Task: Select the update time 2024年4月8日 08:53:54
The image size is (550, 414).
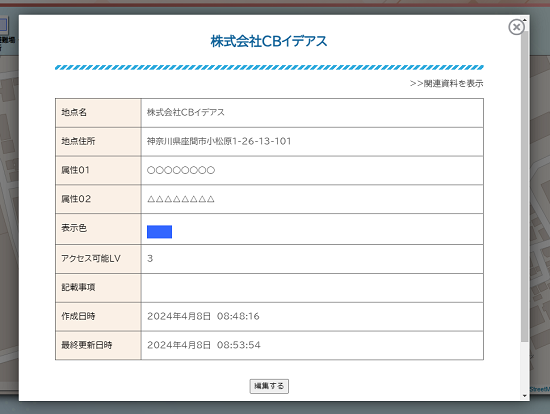Action: point(203,345)
